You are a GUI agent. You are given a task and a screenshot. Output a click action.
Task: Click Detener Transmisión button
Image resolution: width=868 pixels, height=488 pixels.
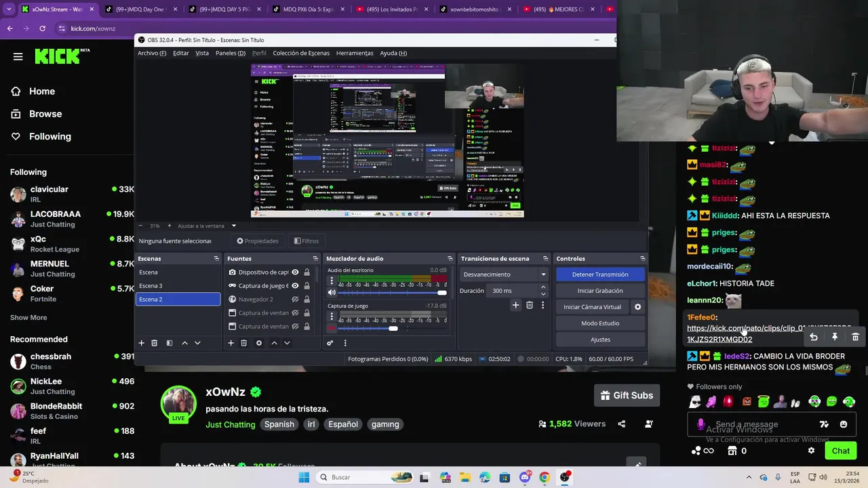[600, 274]
